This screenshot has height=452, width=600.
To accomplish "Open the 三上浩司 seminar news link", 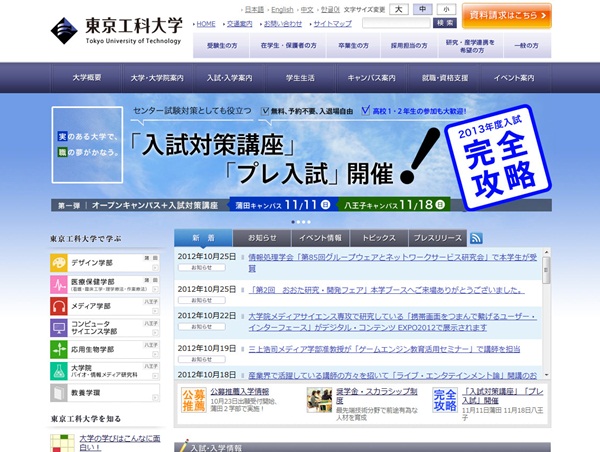I will pyautogui.click(x=384, y=349).
